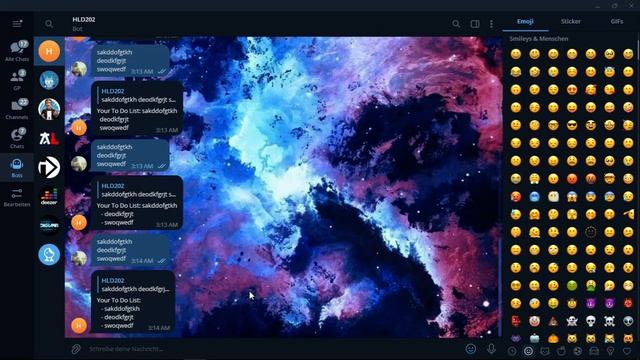Viewport: 640px width, 360px height.
Task: Insert the halo angel face emoji
Action: point(609,71)
